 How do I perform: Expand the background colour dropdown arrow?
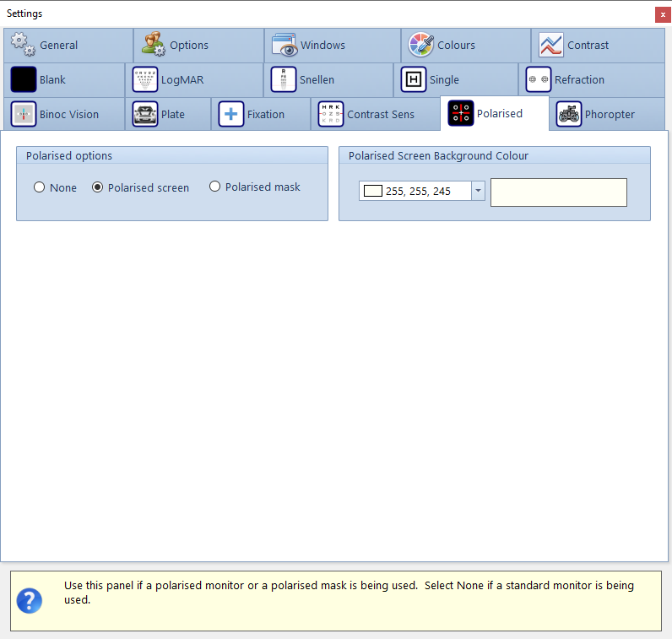pos(478,192)
